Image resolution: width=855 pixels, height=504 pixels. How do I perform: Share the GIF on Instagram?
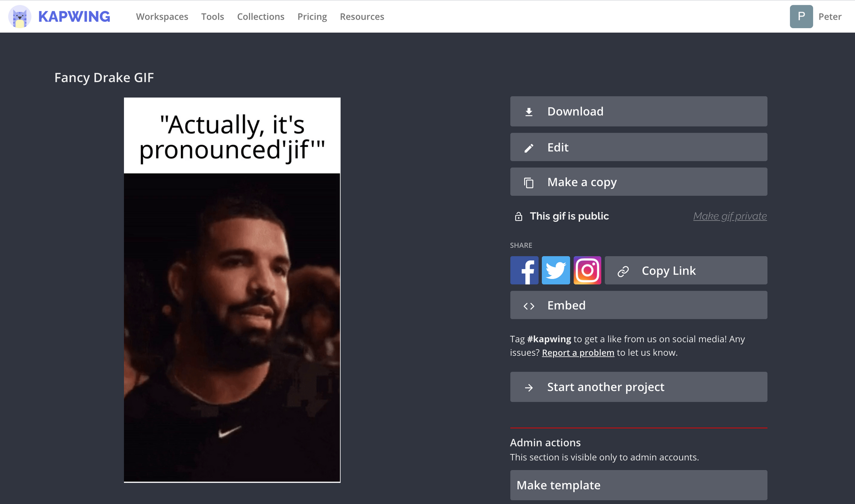[587, 270]
